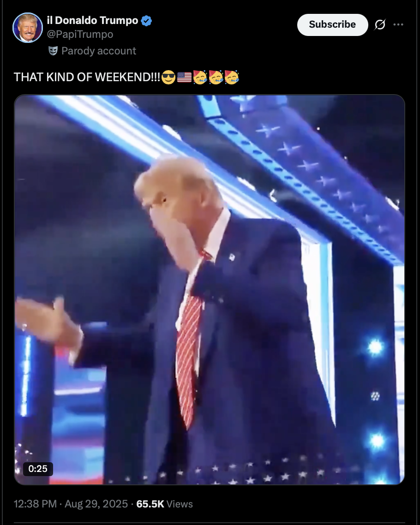Screen dimensions: 420x525
Task: Subscribe to this account
Action: coord(332,25)
